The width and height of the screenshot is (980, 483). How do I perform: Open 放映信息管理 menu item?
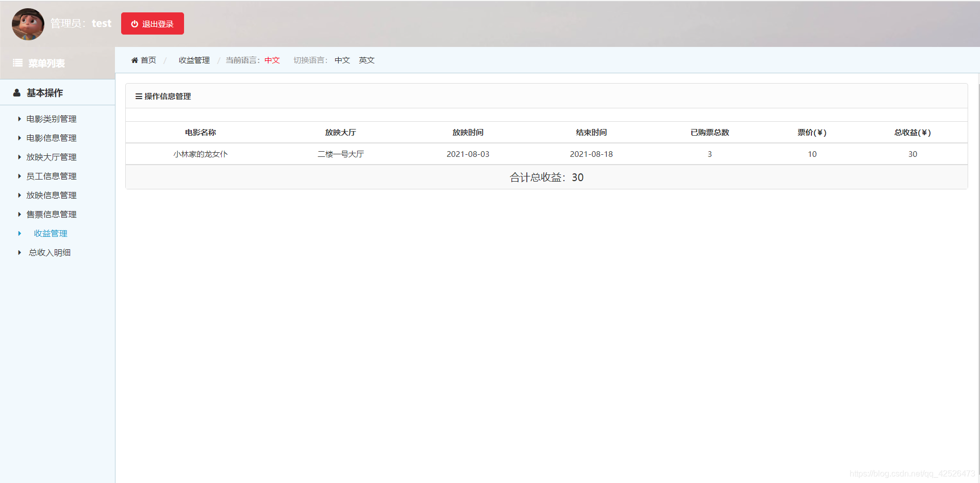[x=52, y=196]
